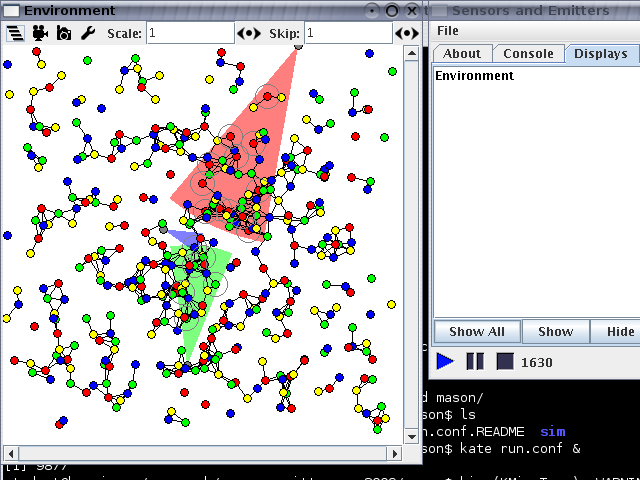Switch to the Console tab

528,54
